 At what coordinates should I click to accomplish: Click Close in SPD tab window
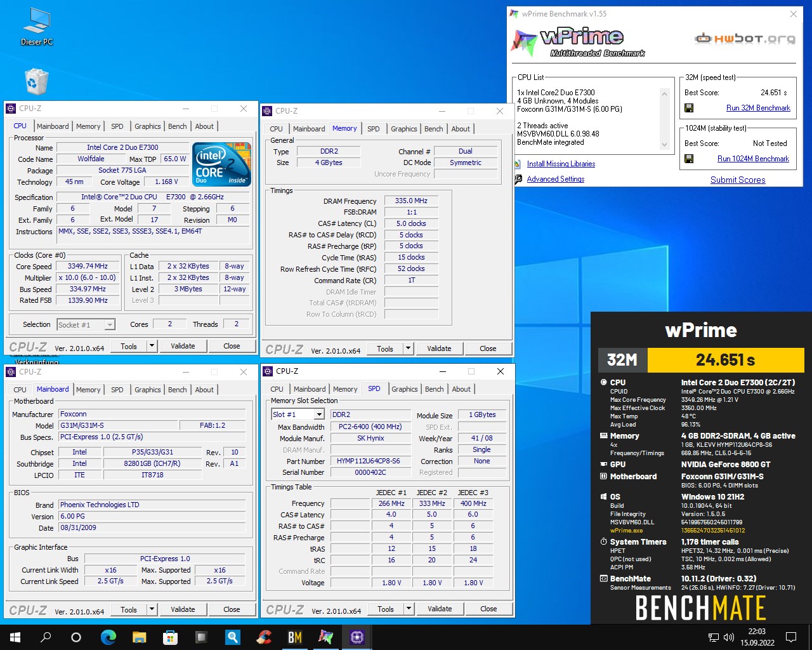(x=488, y=609)
